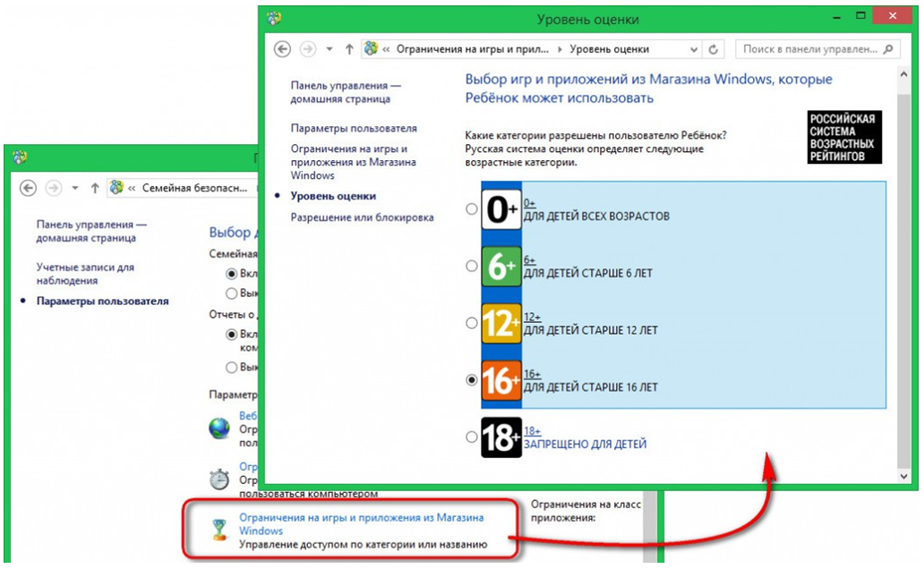The width and height of the screenshot is (924, 569).
Task: Select the Вык radio under Отчеты in the rear window
Action: pos(232,368)
